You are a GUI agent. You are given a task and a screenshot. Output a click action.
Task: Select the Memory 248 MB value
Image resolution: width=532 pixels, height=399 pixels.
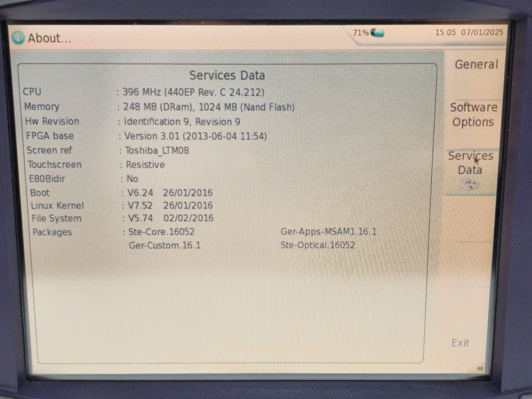tap(208, 107)
